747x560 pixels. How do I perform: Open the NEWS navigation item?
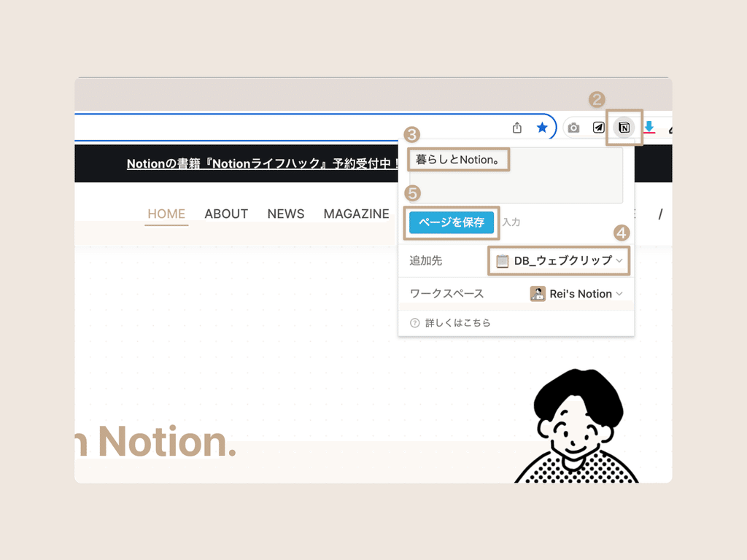point(286,214)
